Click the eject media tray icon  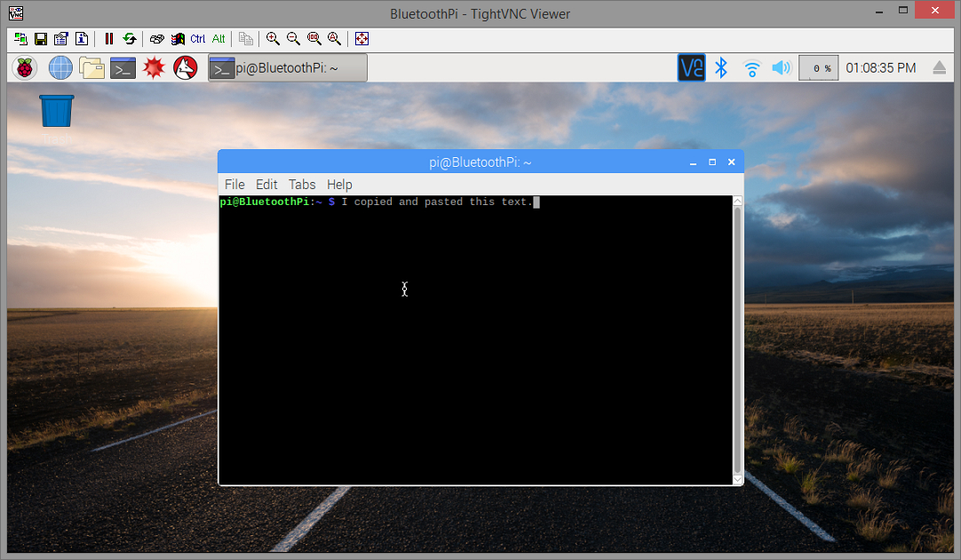(x=940, y=67)
